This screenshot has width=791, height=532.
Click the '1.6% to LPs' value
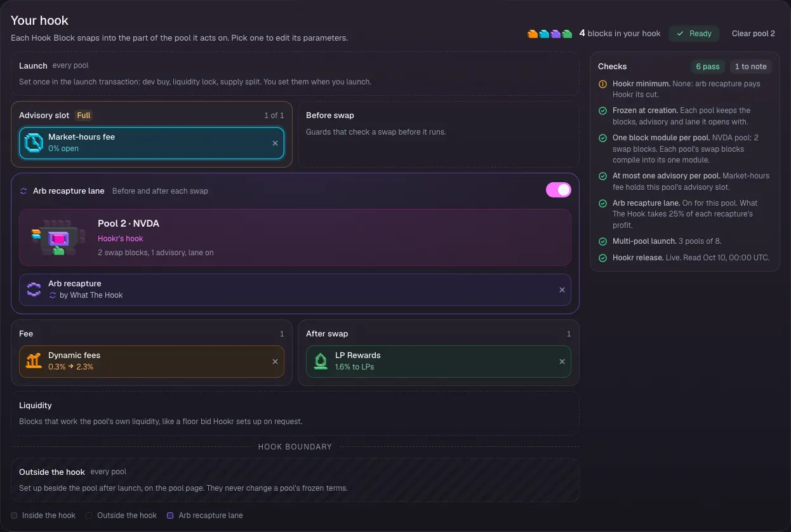click(x=355, y=367)
